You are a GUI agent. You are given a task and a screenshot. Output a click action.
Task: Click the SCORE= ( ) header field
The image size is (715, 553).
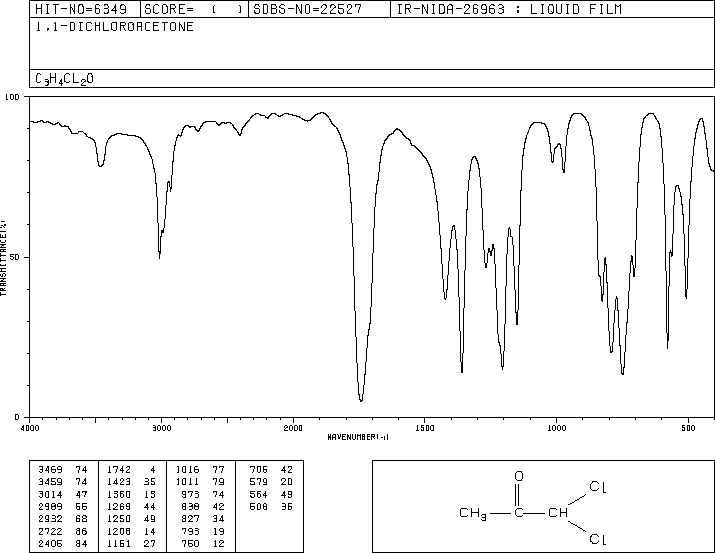coord(194,9)
